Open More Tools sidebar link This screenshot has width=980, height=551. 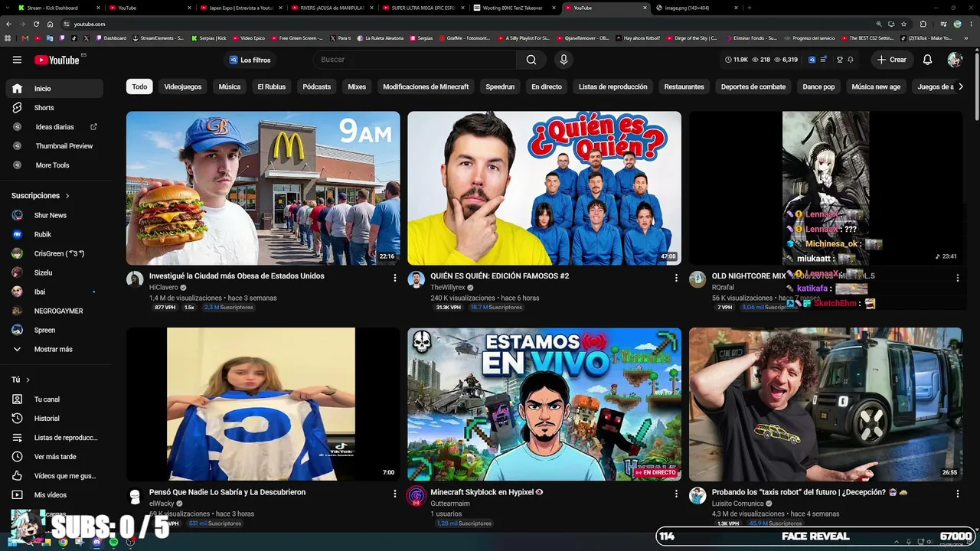coord(53,165)
